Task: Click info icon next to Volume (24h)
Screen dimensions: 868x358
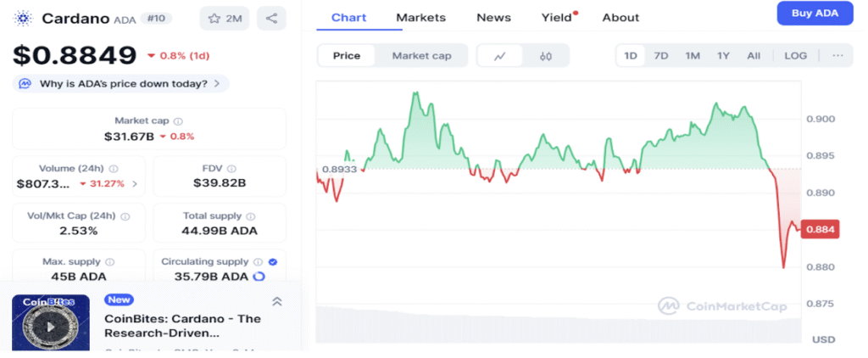Action: point(114,169)
